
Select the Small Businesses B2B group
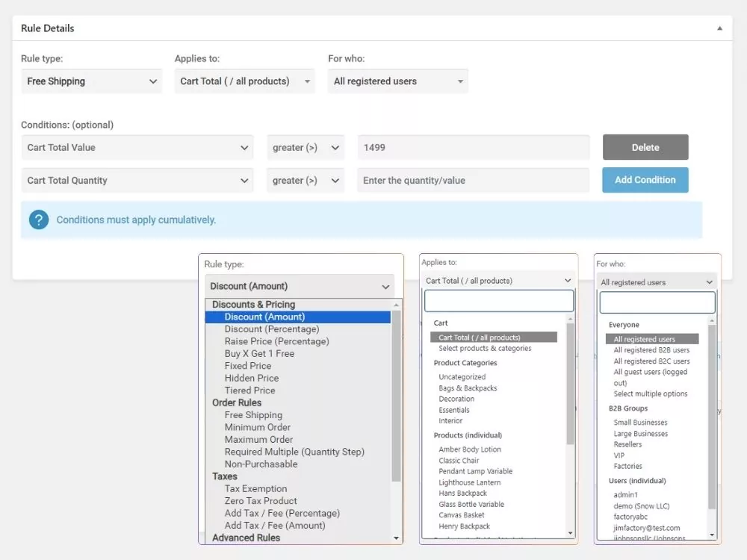[640, 423]
